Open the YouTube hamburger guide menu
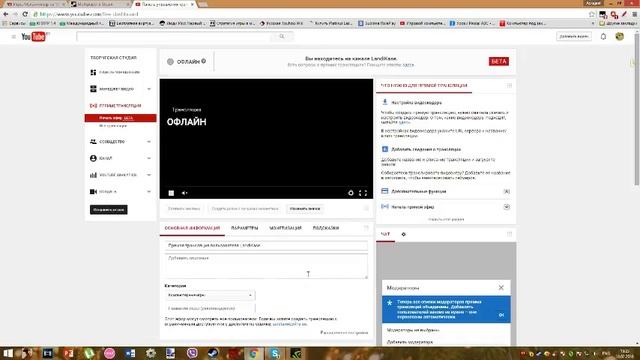Image resolution: width=640 pixels, height=360 pixels. 13,37
